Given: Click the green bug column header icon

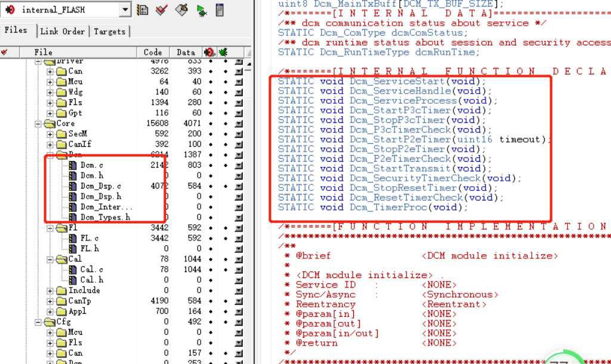Looking at the screenshot, I should click(x=223, y=53).
